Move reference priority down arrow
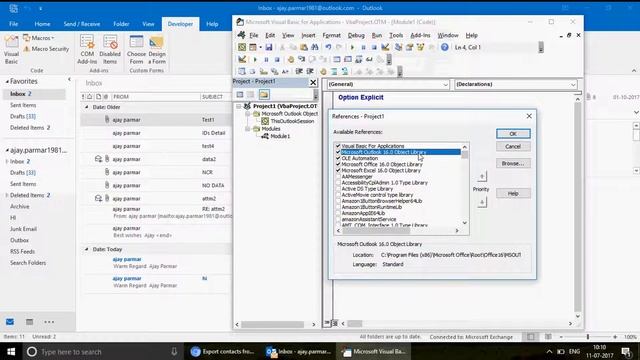This screenshot has height=360, width=640. tap(482, 202)
